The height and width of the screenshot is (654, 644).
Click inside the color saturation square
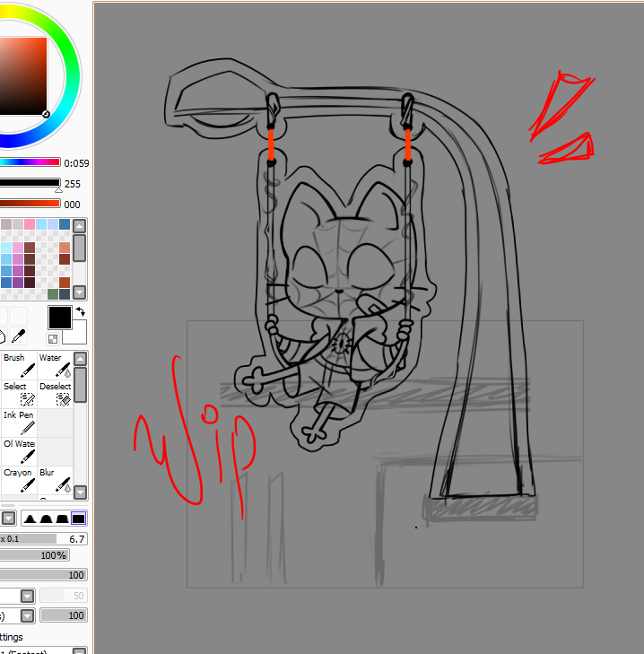23,76
